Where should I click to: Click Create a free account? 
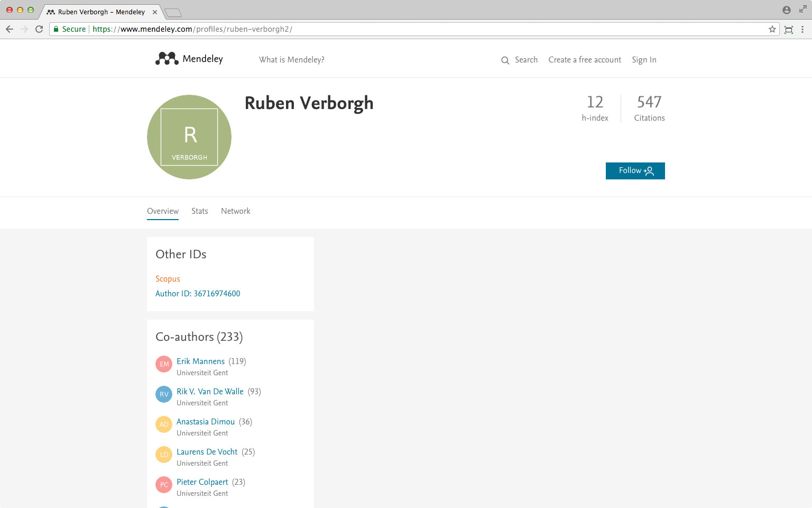click(x=585, y=60)
